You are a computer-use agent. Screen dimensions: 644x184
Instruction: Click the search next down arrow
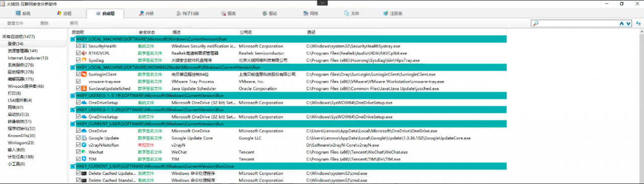click(x=628, y=23)
